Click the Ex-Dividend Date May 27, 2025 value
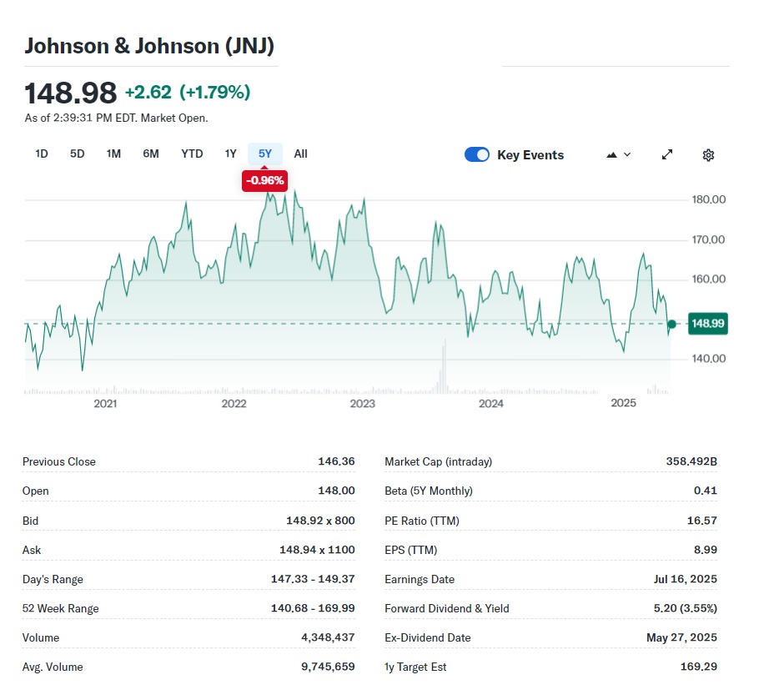The height and width of the screenshot is (695, 784). 682,637
